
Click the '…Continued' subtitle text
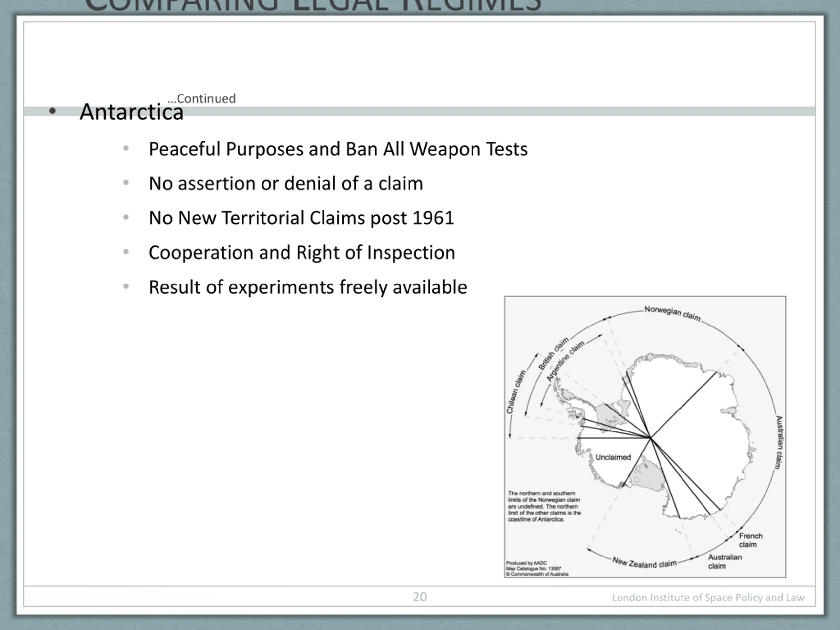click(202, 98)
